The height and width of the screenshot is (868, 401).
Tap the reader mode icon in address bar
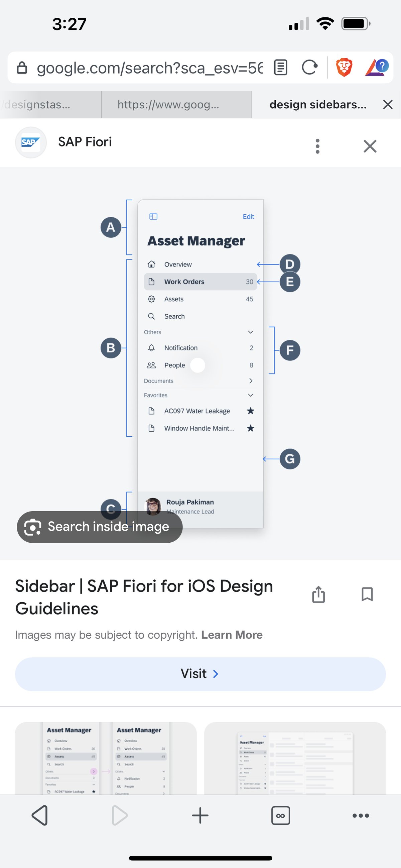pyautogui.click(x=280, y=68)
